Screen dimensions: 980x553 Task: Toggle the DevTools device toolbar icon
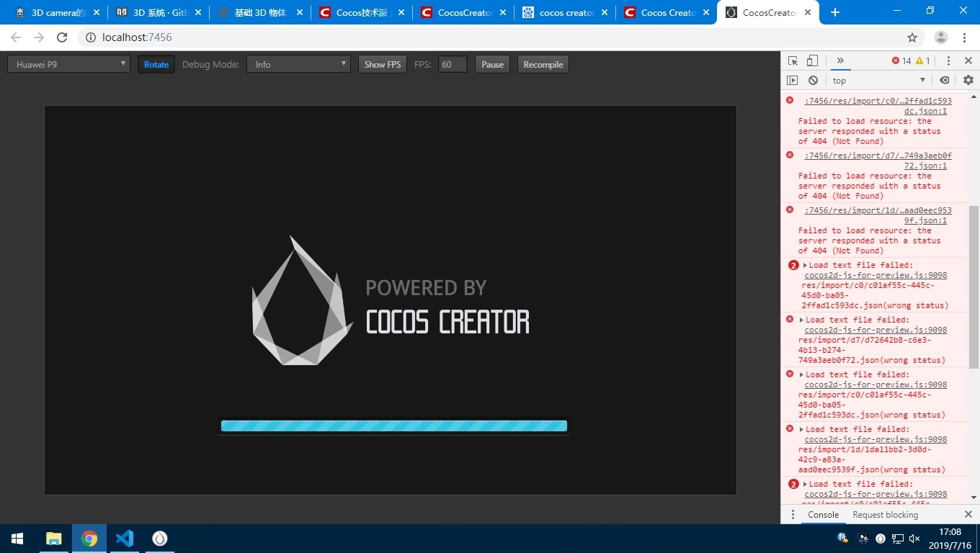[812, 61]
